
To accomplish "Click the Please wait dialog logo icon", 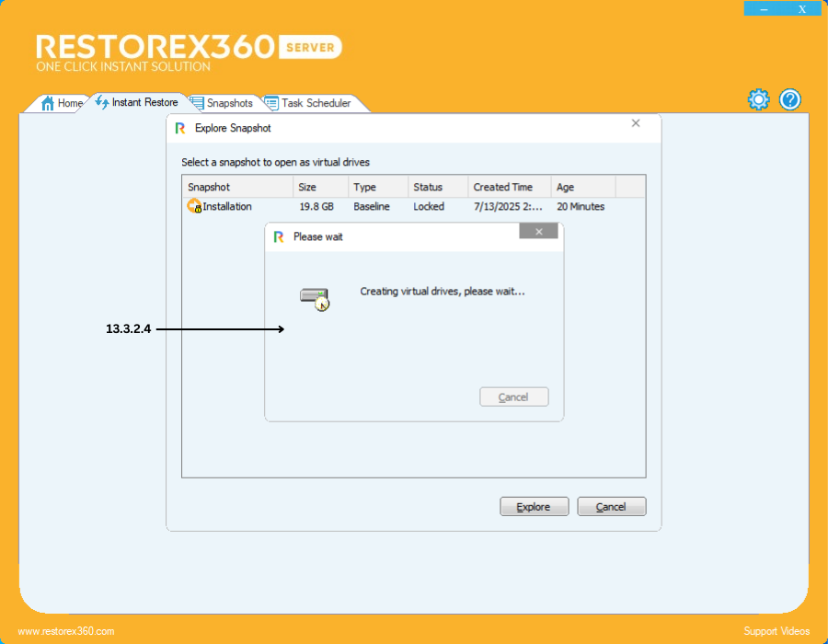I will click(279, 237).
